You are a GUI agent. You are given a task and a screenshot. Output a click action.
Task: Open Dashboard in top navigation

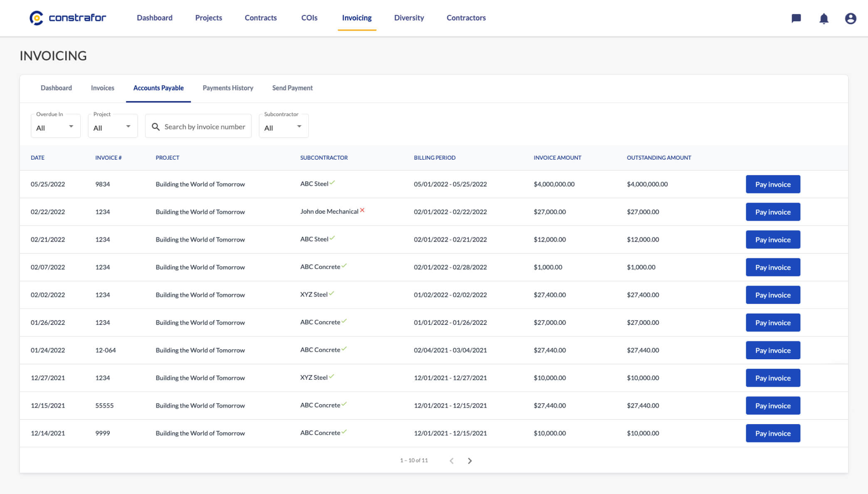[155, 18]
